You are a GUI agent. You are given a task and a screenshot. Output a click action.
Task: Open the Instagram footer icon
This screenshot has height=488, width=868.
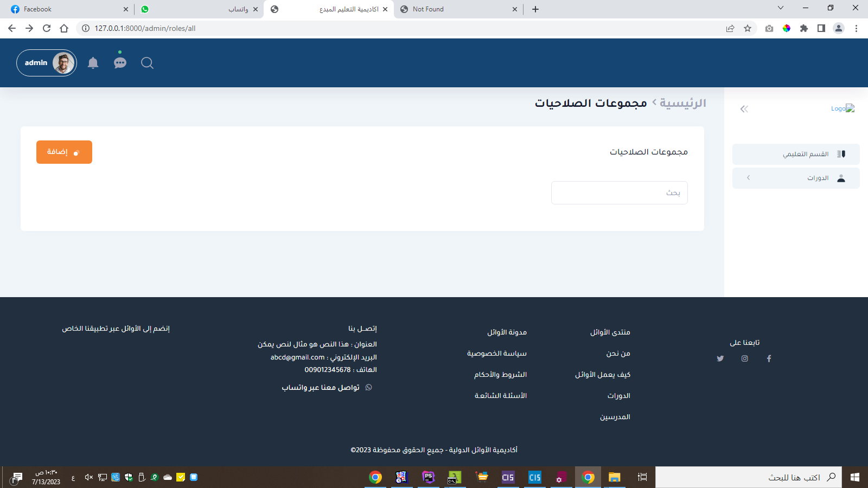745,358
